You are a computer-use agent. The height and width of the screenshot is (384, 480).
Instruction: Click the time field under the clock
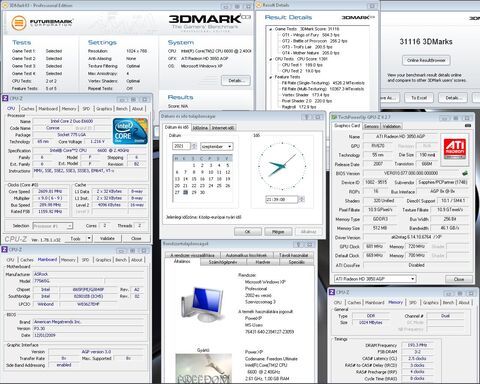(282, 199)
